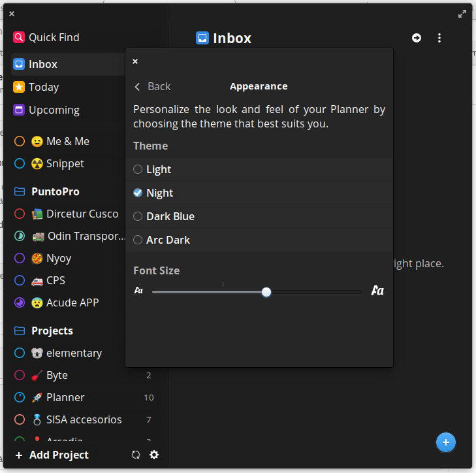Click the Byte count 2

coord(149,376)
